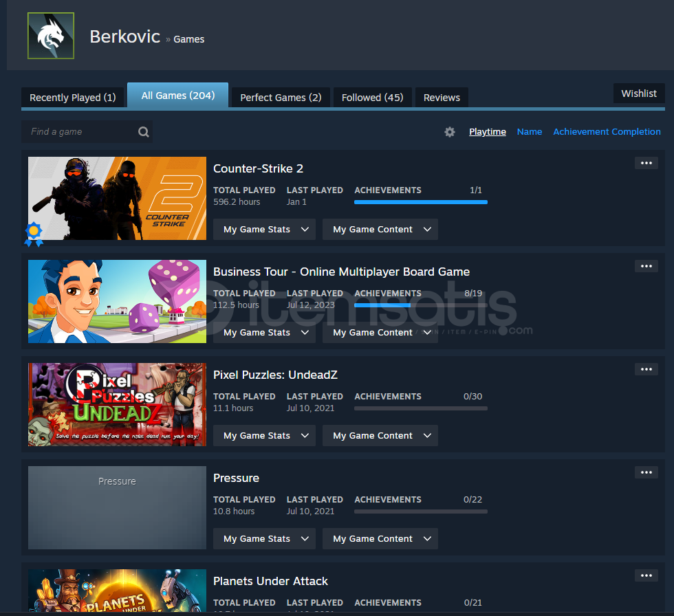
Task: Open the three-dot menu for Counter-Strike 2
Action: [x=646, y=163]
